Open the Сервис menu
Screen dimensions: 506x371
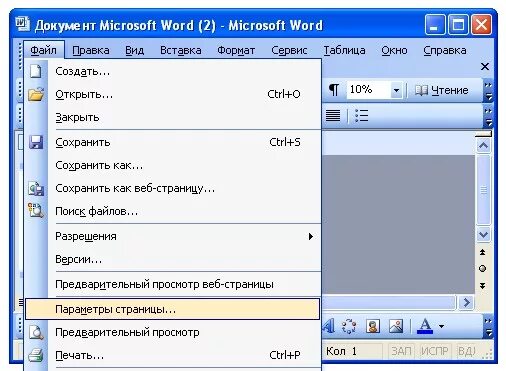pyautogui.click(x=289, y=50)
